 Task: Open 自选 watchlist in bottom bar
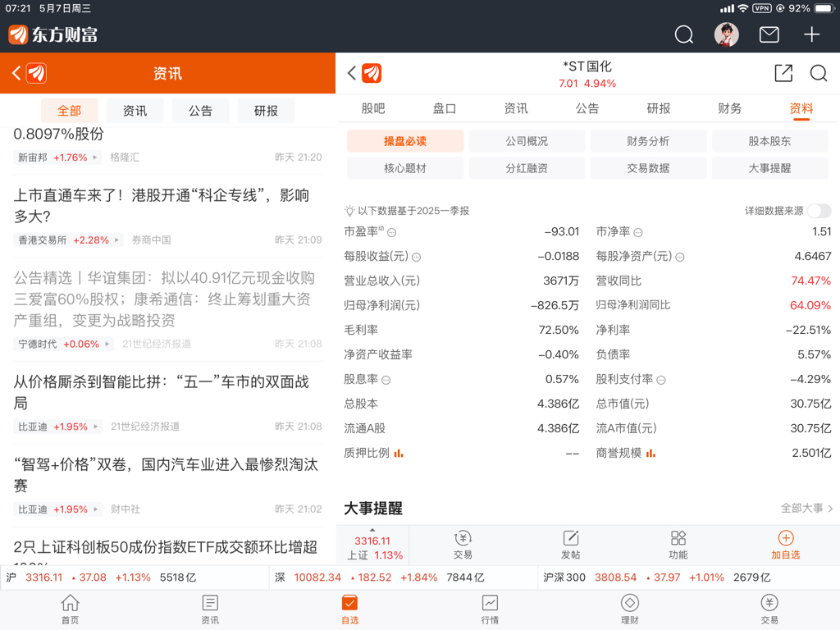pyautogui.click(x=349, y=609)
